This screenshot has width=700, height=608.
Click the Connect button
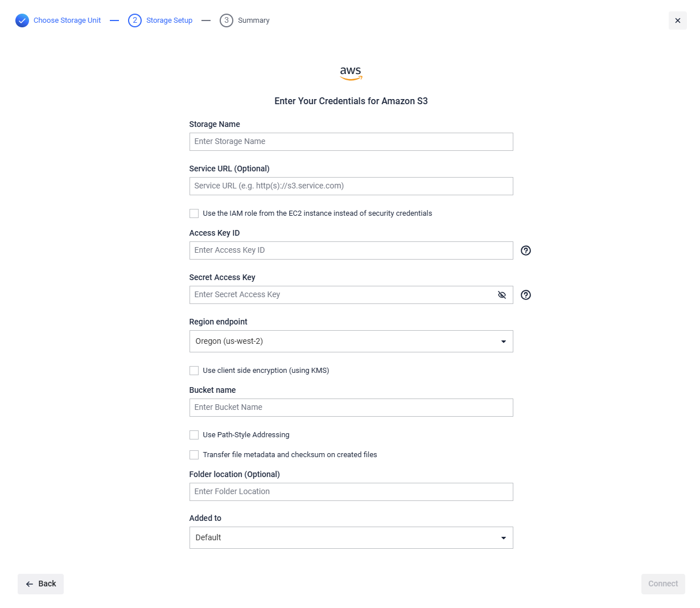663,584
